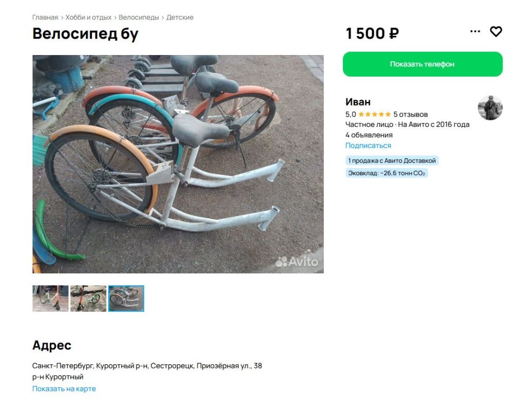Click the seller name Иван
The width and height of the screenshot is (532, 407).
(x=358, y=102)
